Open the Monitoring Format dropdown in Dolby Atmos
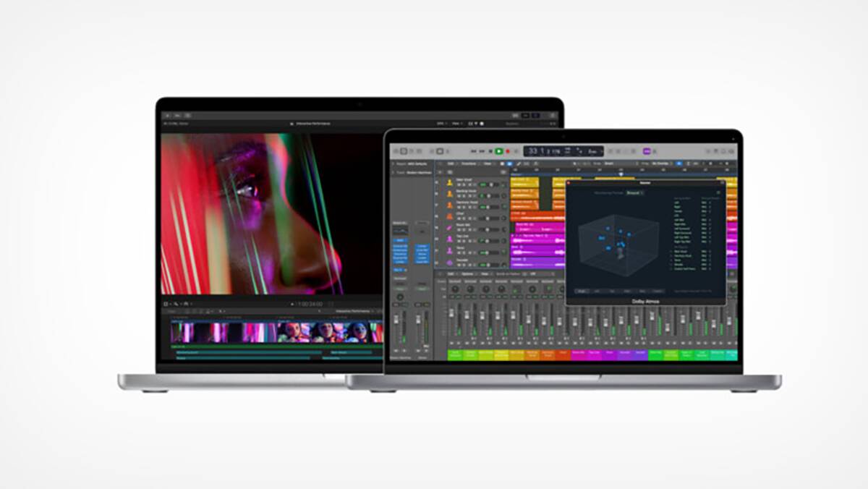Viewport: 868px width, 489px height. coord(634,193)
